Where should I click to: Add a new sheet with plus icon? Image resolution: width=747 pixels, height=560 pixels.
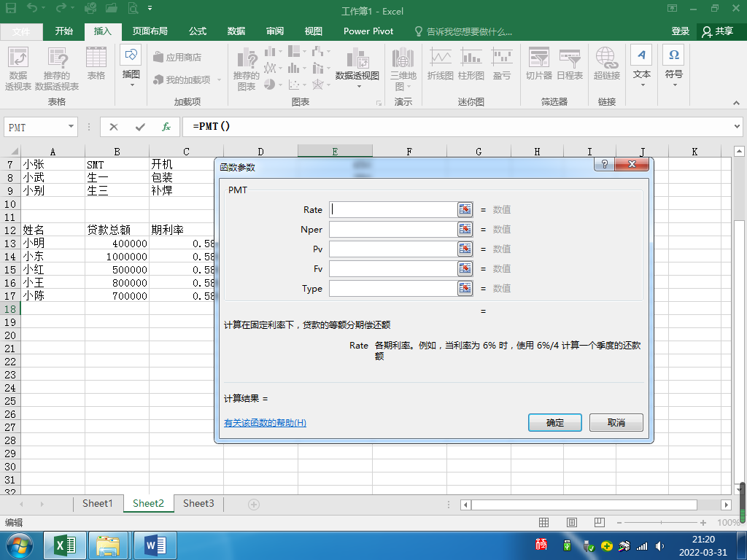coord(254,505)
